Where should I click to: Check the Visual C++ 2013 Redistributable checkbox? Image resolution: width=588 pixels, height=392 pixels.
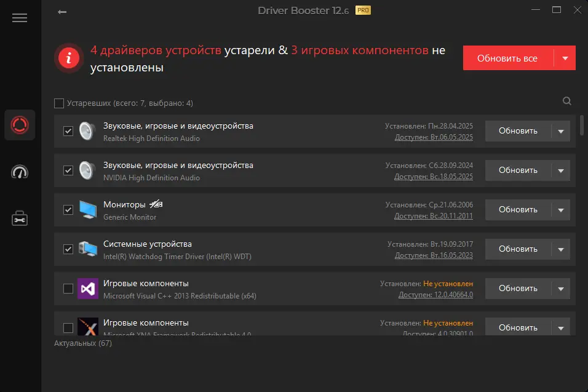click(x=68, y=289)
